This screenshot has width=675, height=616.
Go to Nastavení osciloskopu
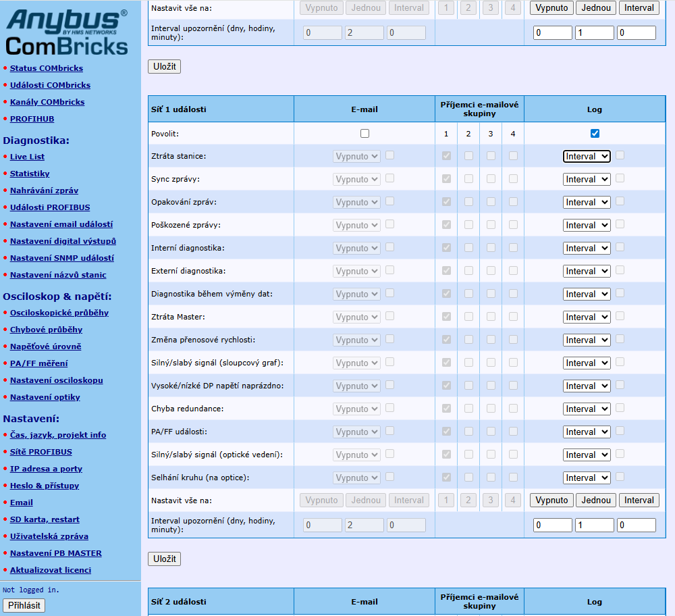[x=57, y=380]
